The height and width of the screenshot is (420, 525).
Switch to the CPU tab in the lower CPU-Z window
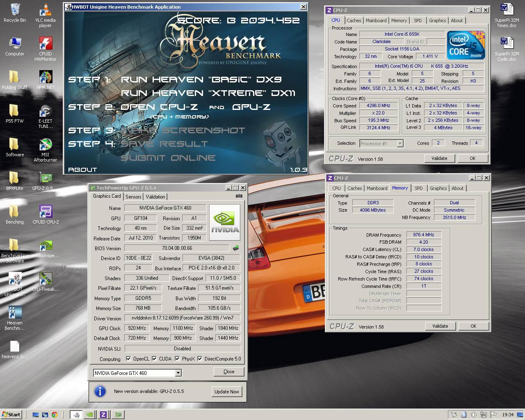(x=336, y=188)
